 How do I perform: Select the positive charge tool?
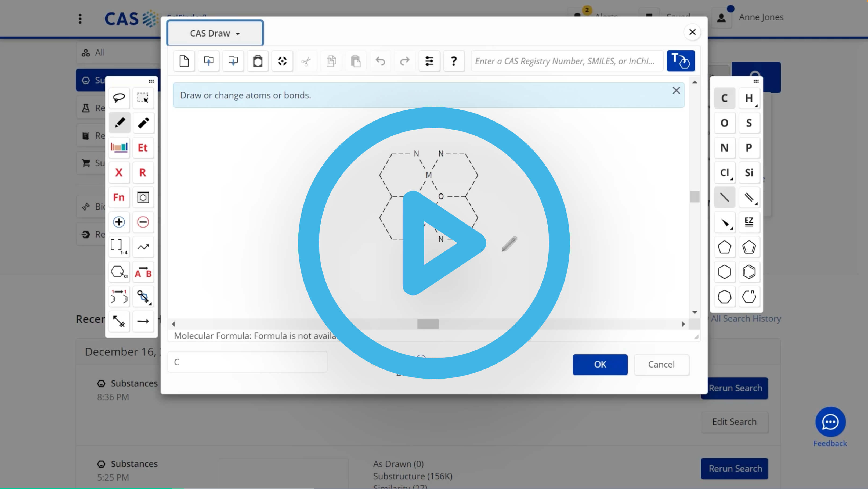[x=119, y=222]
